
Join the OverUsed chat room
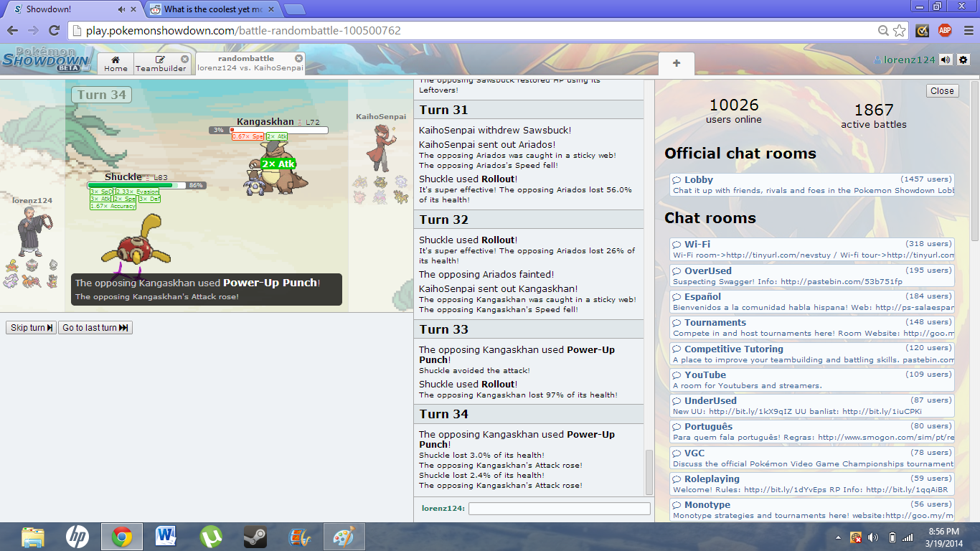pyautogui.click(x=812, y=276)
